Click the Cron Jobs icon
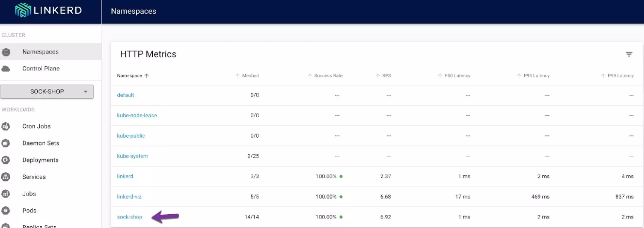Screen dimensions: 644x228 tap(6, 126)
